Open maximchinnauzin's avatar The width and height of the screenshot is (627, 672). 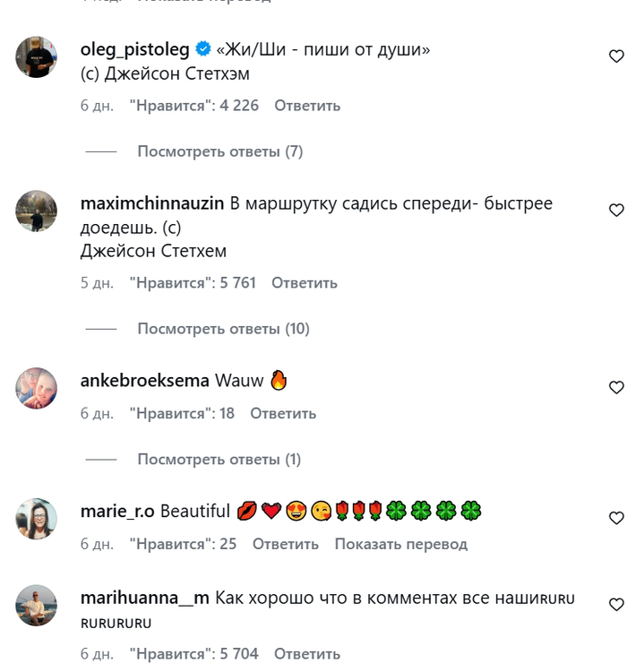[x=37, y=211]
